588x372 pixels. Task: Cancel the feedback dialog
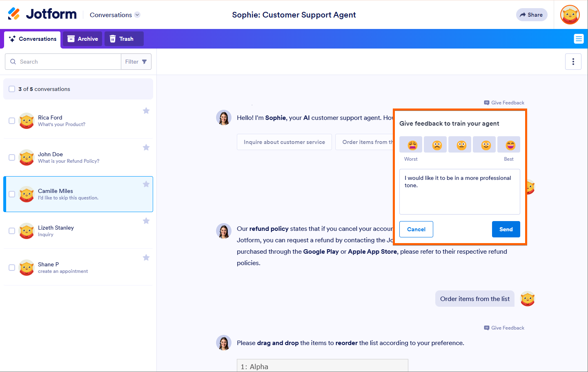pos(416,229)
